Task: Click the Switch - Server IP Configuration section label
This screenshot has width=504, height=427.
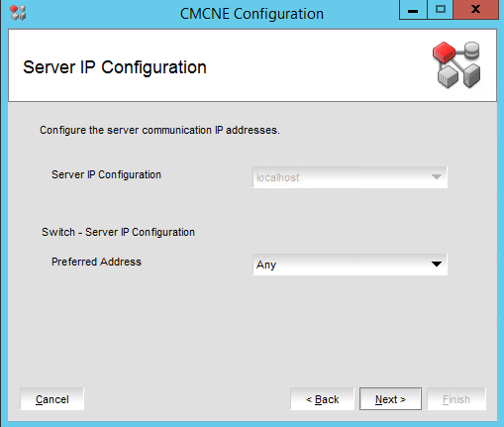Action: (118, 232)
